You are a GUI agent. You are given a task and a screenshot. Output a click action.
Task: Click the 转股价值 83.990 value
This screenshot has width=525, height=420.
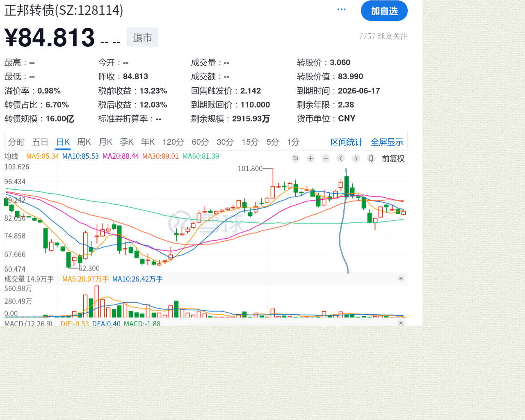[x=351, y=76]
